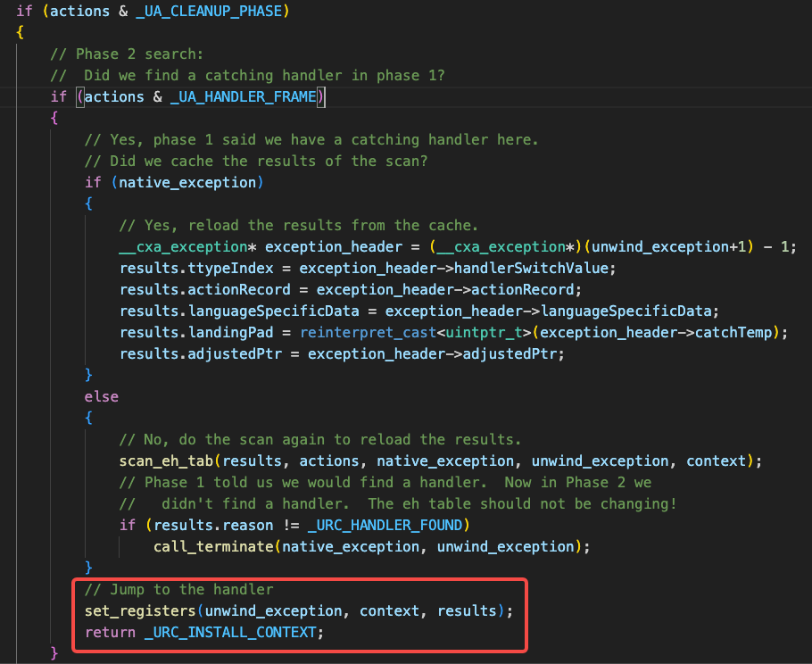
Task: Click comment "Yes, reload the results from the cache."
Action: pos(298,225)
